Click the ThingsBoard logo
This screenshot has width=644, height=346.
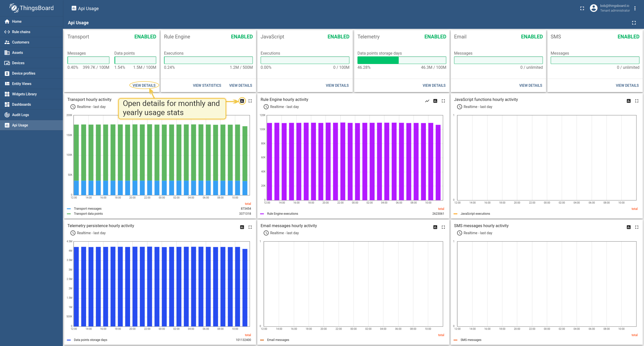point(31,8)
